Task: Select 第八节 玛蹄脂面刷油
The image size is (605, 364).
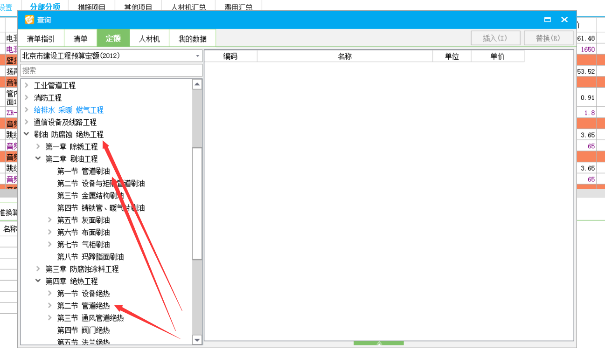Action: tap(90, 256)
